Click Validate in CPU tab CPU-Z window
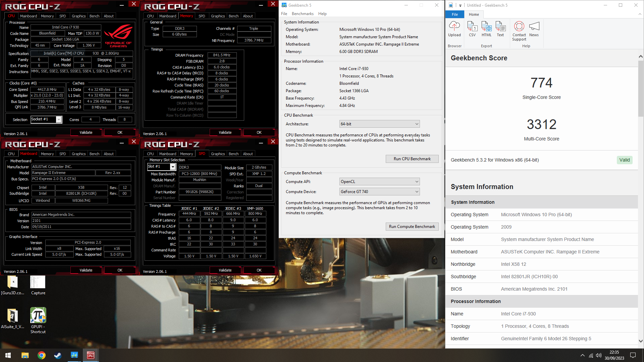The width and height of the screenshot is (644, 362). tap(86, 132)
